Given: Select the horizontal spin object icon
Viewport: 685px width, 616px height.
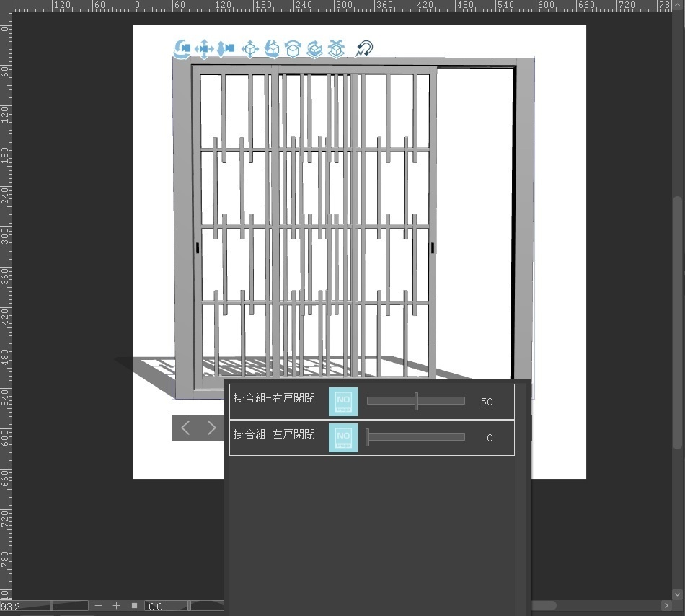Looking at the screenshot, I should click(x=314, y=48).
